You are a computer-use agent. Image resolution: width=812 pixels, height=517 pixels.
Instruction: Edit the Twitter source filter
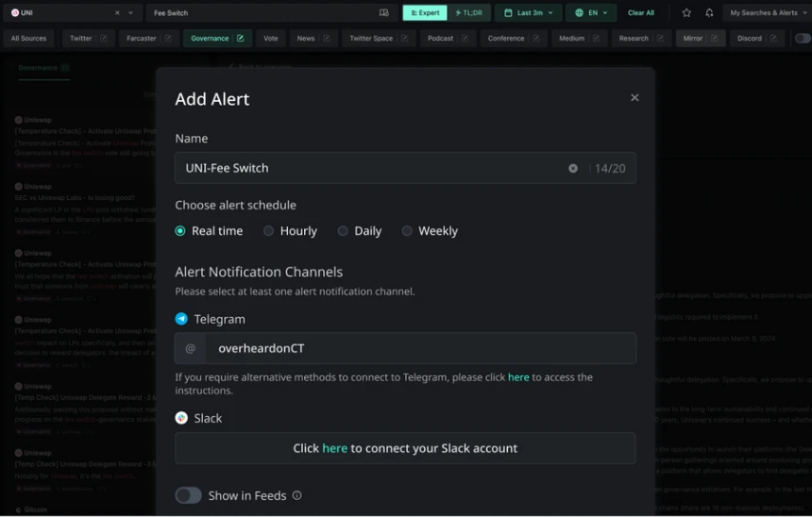pyautogui.click(x=104, y=39)
